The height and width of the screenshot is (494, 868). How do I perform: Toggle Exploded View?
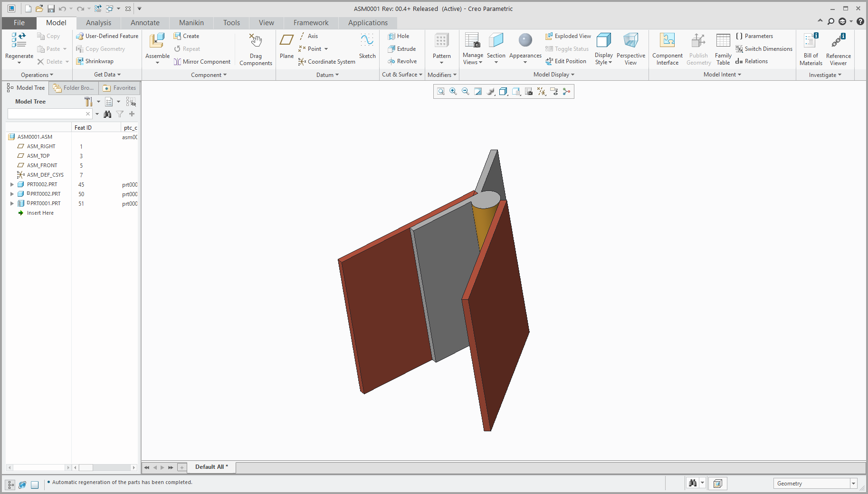pos(568,36)
